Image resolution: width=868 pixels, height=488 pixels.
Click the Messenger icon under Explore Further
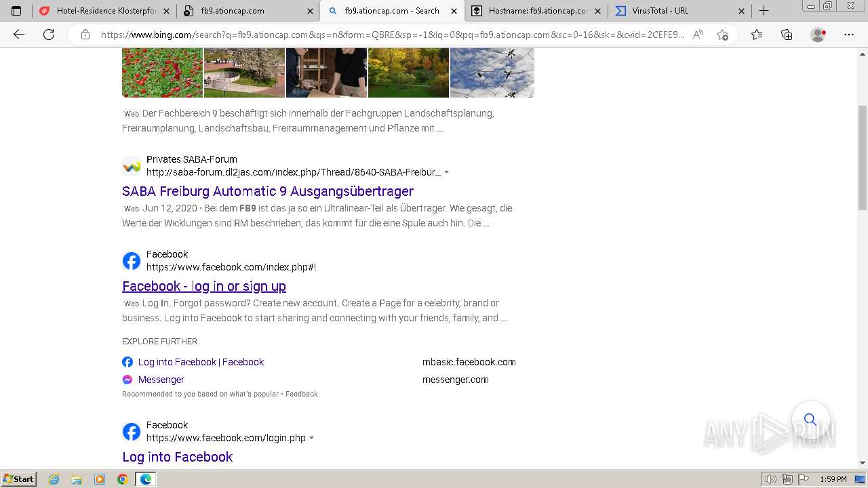click(127, 380)
